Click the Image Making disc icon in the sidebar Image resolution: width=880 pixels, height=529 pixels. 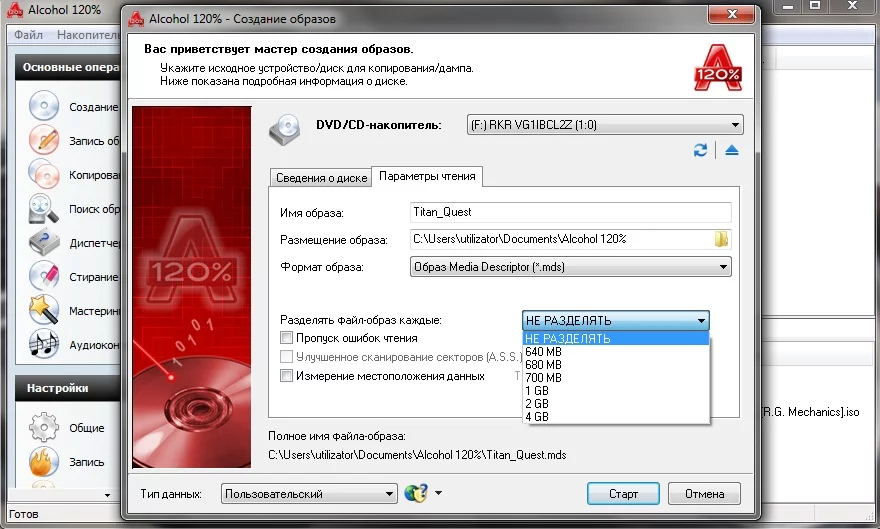point(44,105)
